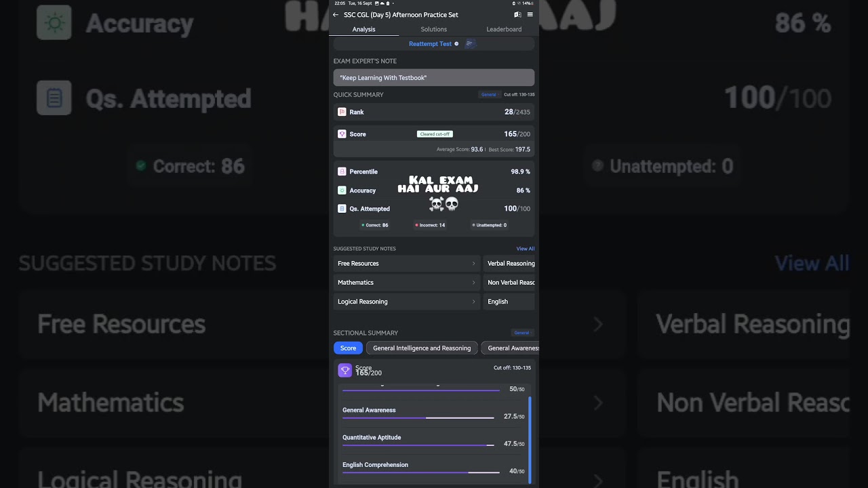The image size is (868, 488).
Task: Click the icon right of Reattempt Test
Action: [x=470, y=44]
